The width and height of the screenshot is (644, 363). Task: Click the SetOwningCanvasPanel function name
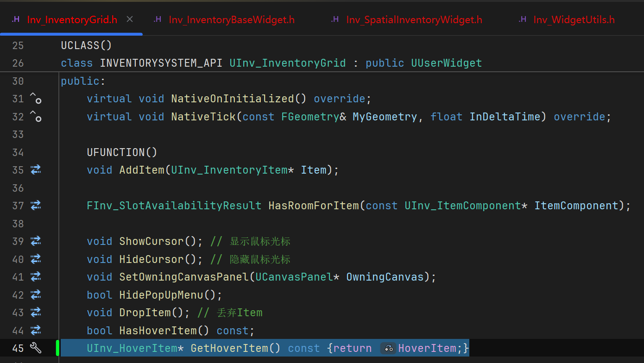click(184, 277)
